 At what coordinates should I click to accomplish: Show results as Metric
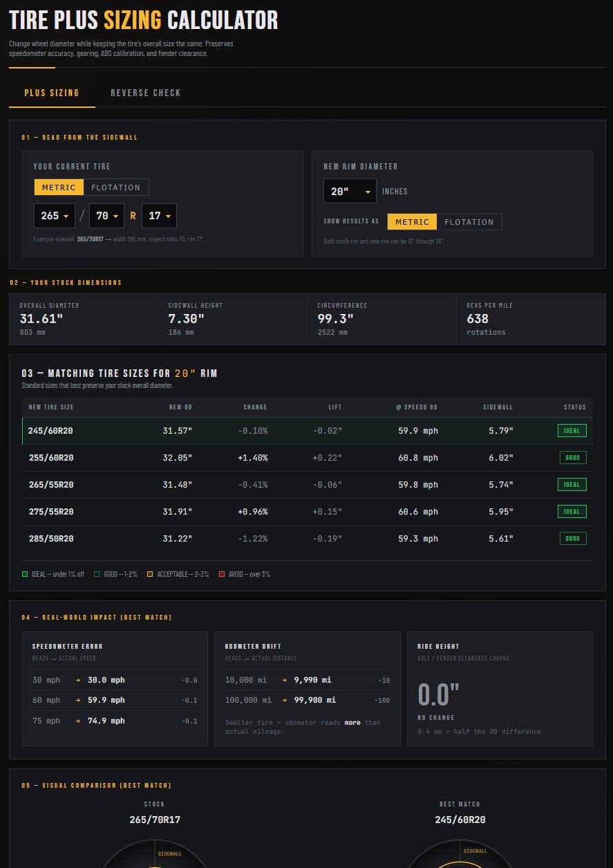pyautogui.click(x=412, y=222)
